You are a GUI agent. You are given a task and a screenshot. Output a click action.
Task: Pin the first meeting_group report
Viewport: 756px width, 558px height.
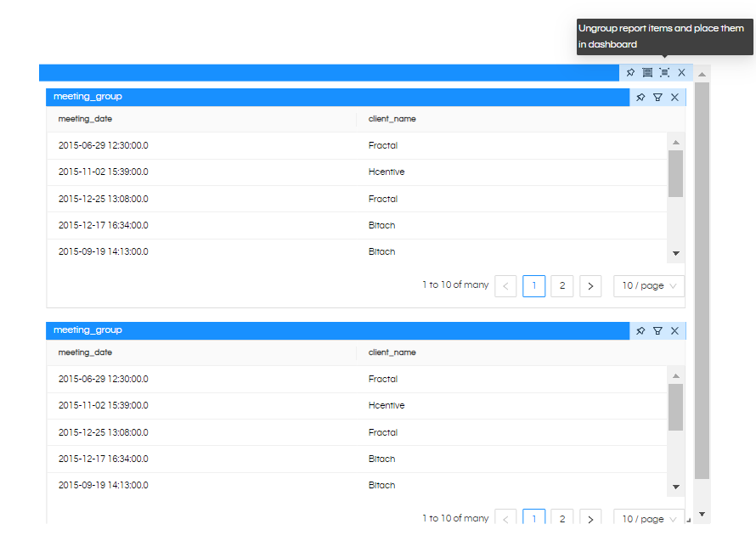point(640,98)
